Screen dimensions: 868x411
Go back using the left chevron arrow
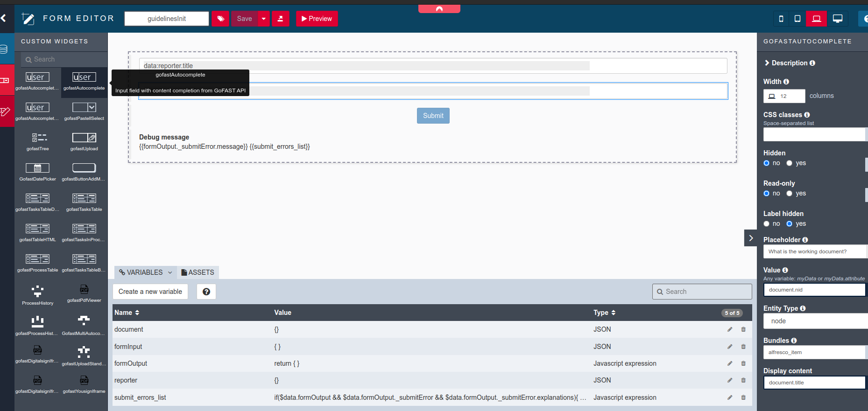point(4,18)
